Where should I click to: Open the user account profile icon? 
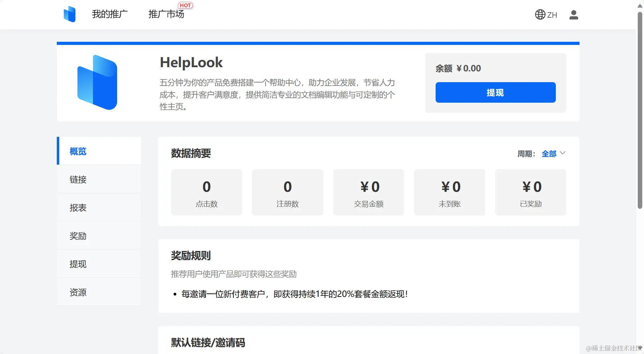tap(574, 15)
